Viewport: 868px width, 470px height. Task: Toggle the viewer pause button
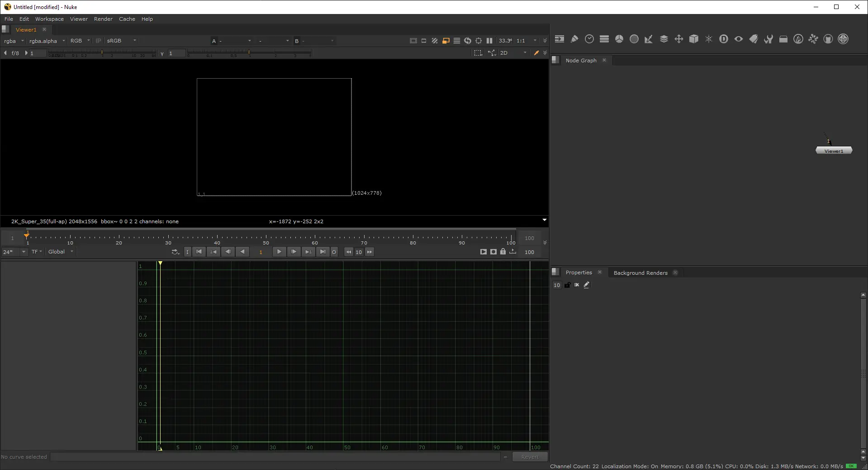tap(489, 41)
